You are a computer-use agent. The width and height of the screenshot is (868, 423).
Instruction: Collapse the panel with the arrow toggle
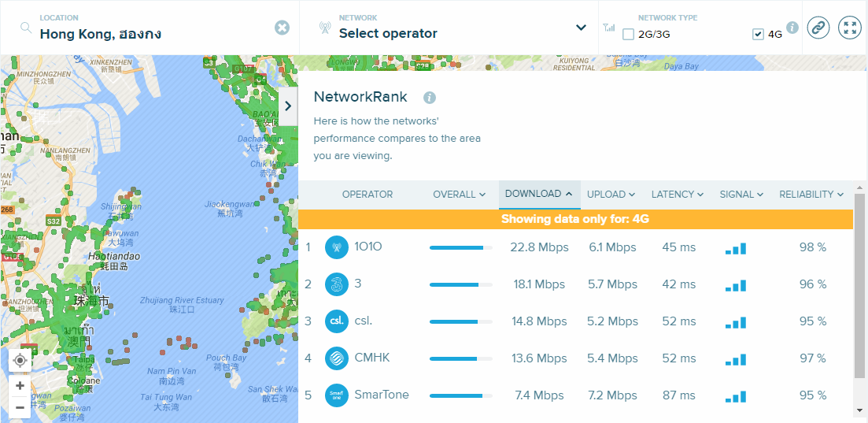[x=288, y=106]
